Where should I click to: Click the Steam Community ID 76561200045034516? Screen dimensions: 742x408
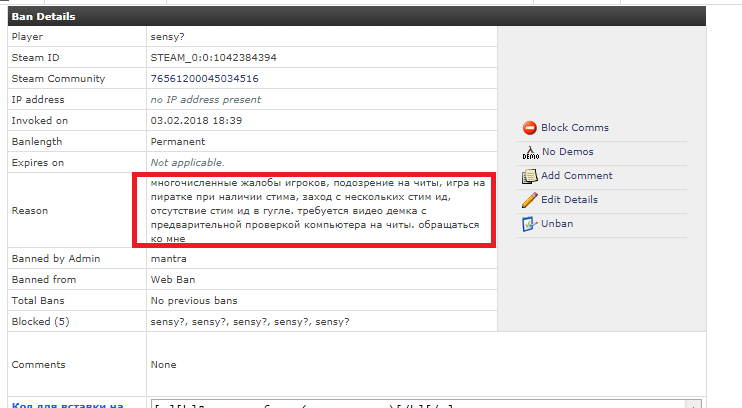pyautogui.click(x=204, y=78)
